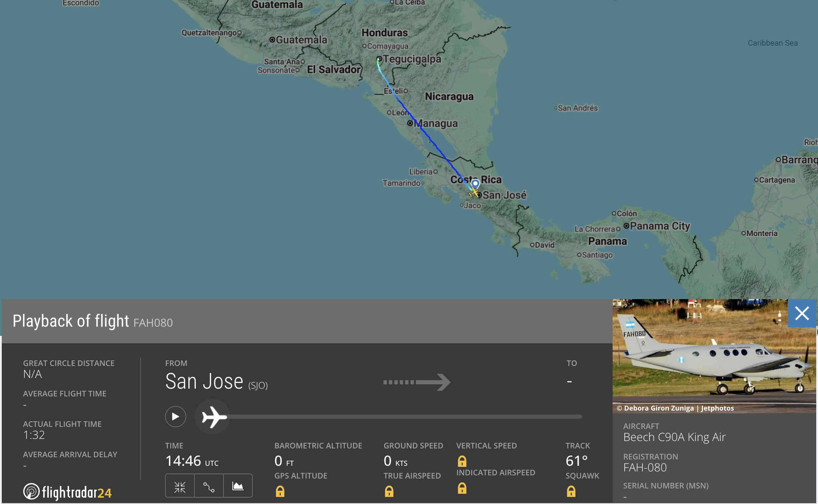Open the altitude graph chart icon
Image resolution: width=818 pixels, height=504 pixels.
[x=238, y=487]
